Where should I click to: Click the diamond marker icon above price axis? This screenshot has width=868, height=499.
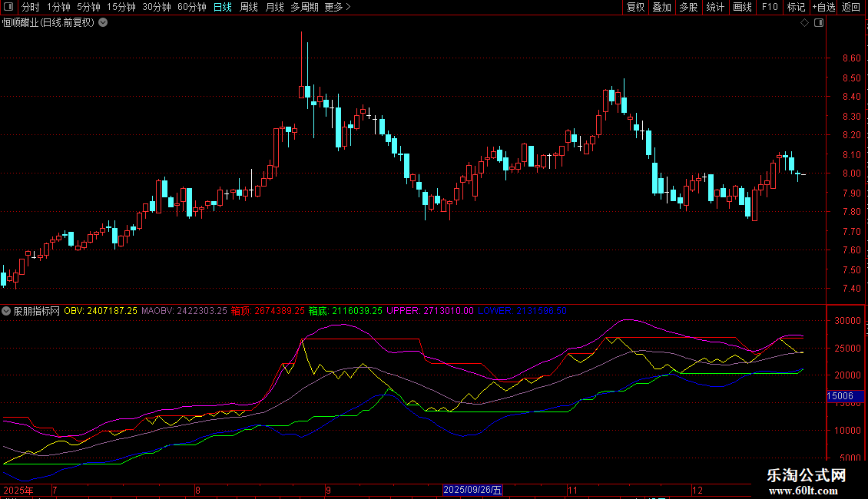[804, 23]
